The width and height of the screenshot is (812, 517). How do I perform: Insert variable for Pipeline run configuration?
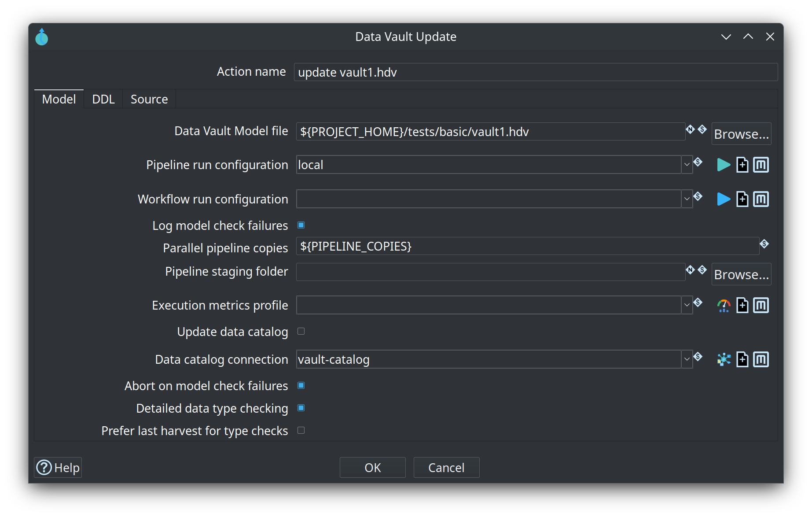coord(698,162)
